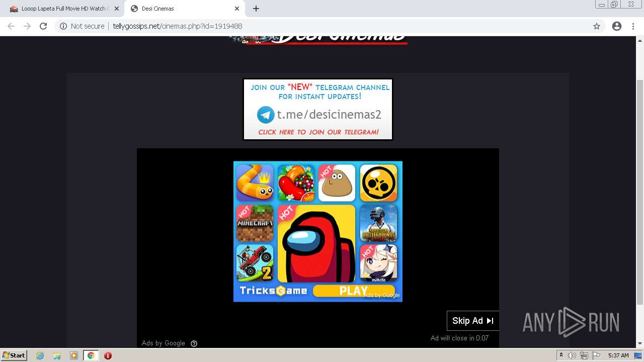Click the red Among Us character image
This screenshot has width=644, height=362.
[x=316, y=244]
